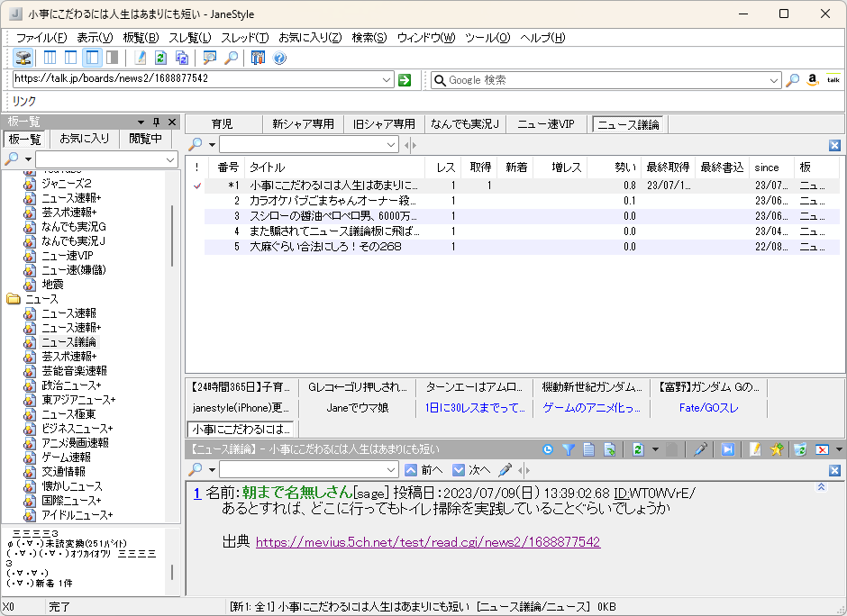847x616 pixels.
Task: Select the three-column pane layout icon
Action: pyautogui.click(x=50, y=58)
